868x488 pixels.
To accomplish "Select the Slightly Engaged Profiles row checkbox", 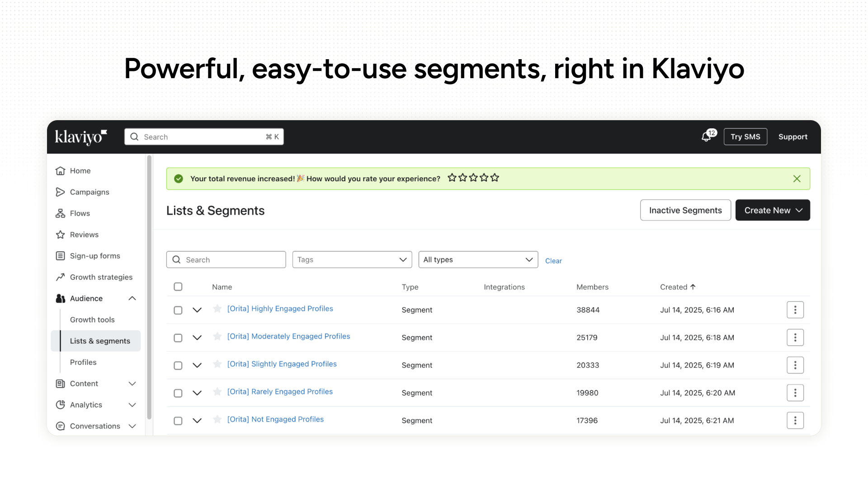I will pos(178,365).
